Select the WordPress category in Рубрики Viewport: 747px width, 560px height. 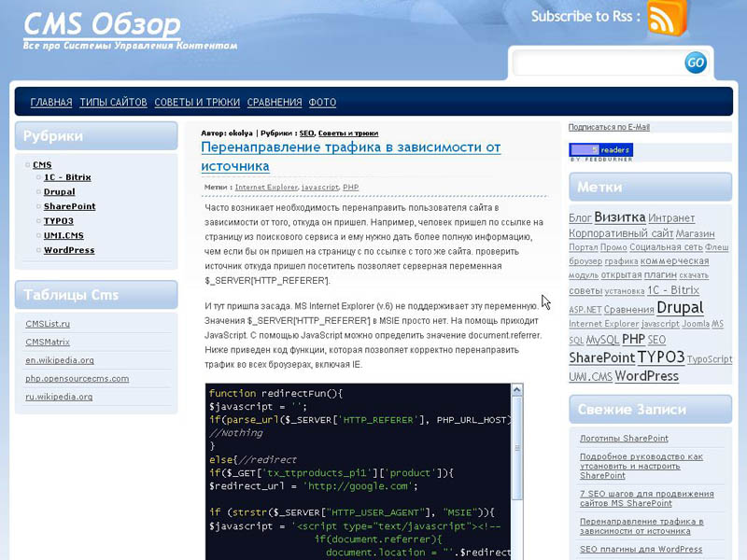(69, 250)
